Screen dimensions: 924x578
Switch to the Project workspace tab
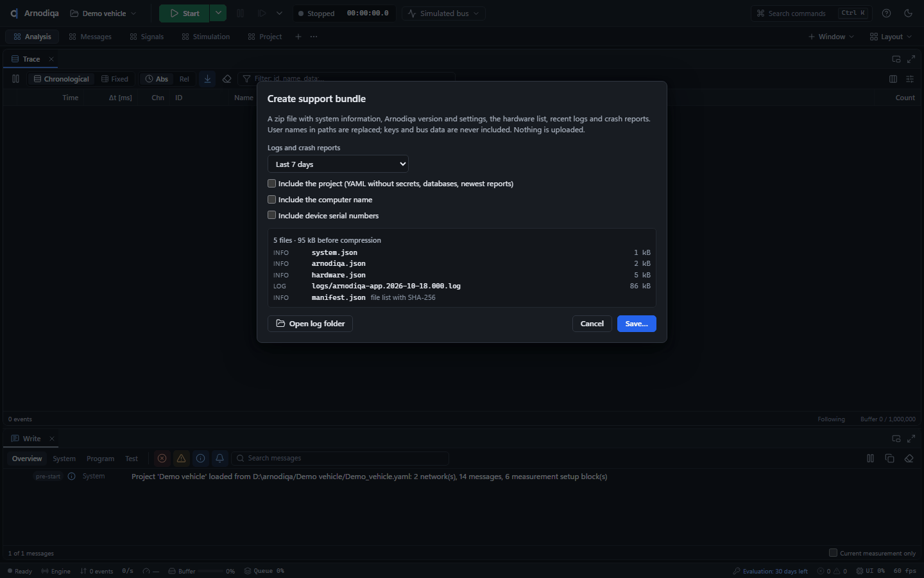click(265, 37)
